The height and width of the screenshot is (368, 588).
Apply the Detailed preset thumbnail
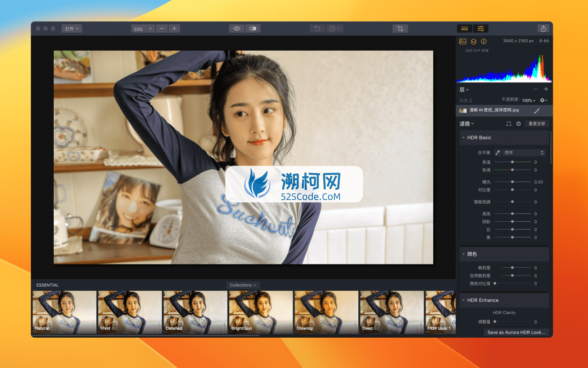pyautogui.click(x=195, y=312)
